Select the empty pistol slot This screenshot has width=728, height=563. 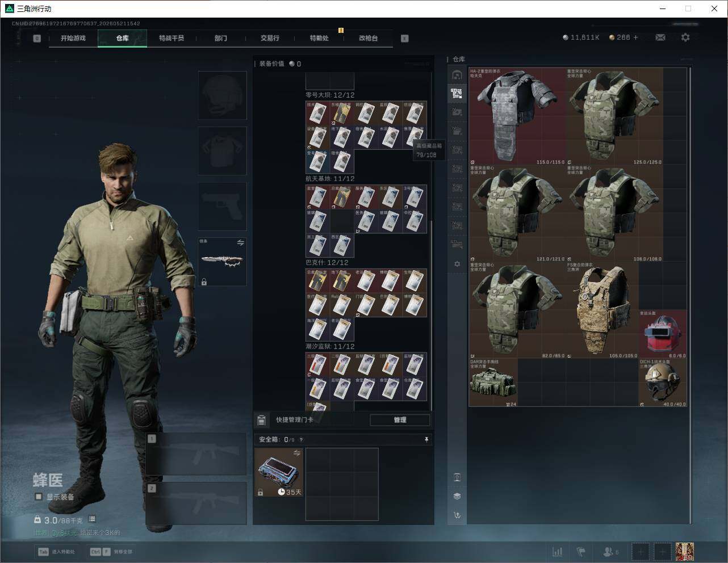[x=222, y=206]
